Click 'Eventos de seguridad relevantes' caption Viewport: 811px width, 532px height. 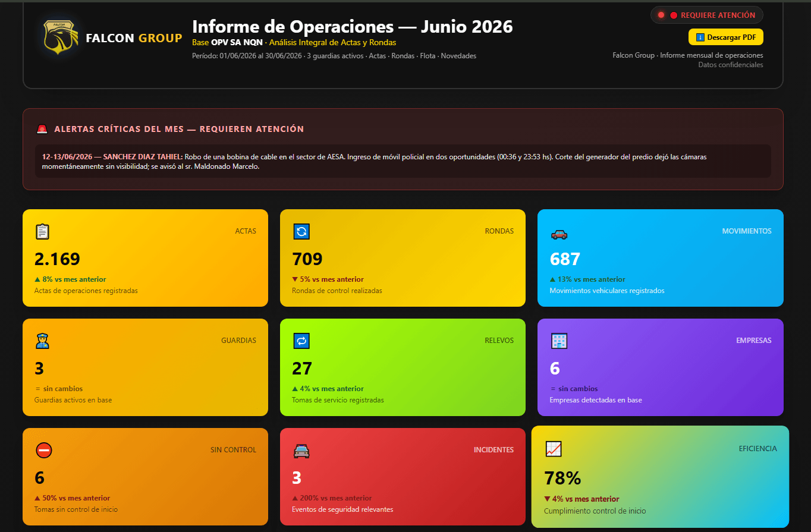342,509
